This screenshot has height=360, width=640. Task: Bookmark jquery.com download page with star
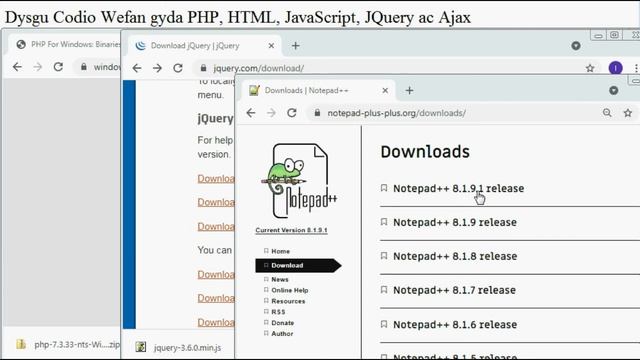[x=590, y=68]
